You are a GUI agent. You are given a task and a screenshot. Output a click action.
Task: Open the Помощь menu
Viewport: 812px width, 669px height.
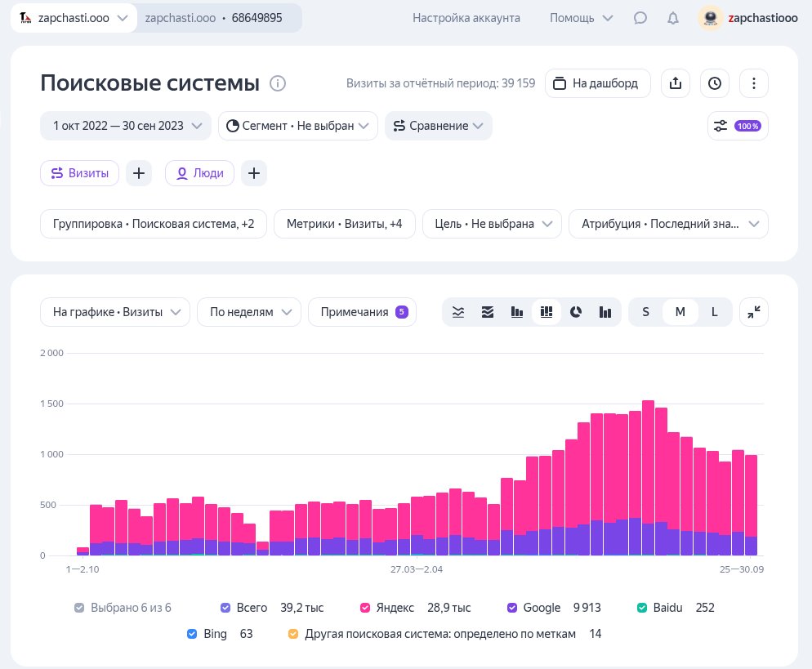tap(581, 18)
